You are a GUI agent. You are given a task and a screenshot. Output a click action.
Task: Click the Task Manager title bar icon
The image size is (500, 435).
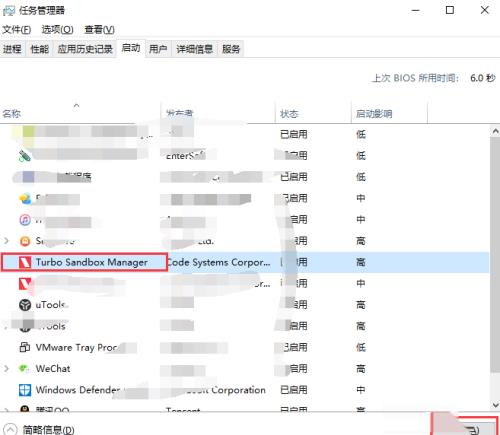9,10
